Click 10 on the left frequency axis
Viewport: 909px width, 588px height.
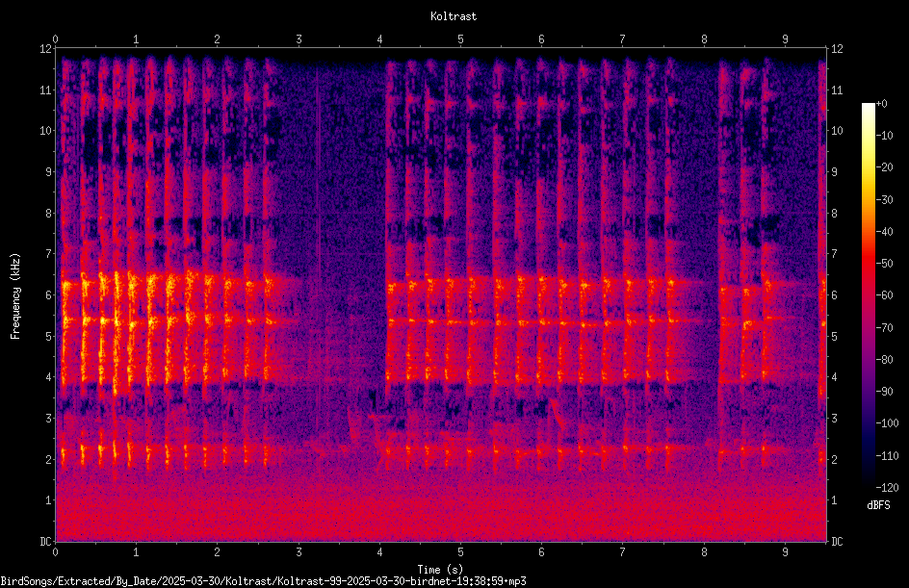tap(45, 131)
